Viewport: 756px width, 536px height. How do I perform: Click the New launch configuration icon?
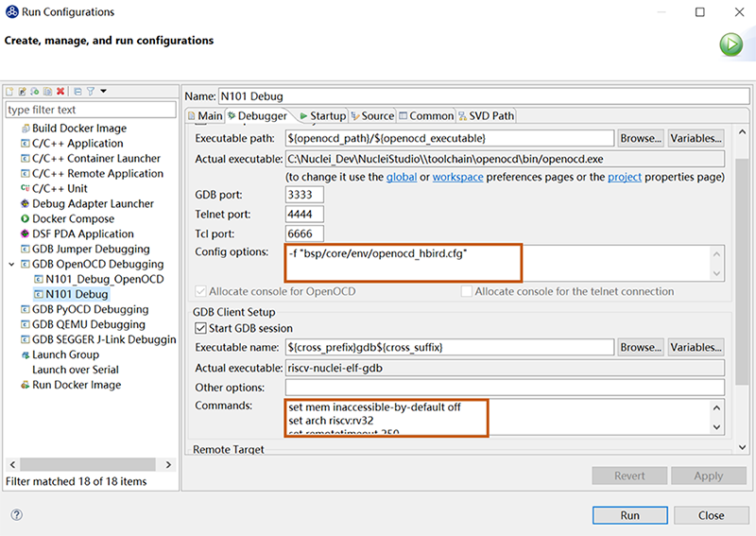tap(10, 92)
